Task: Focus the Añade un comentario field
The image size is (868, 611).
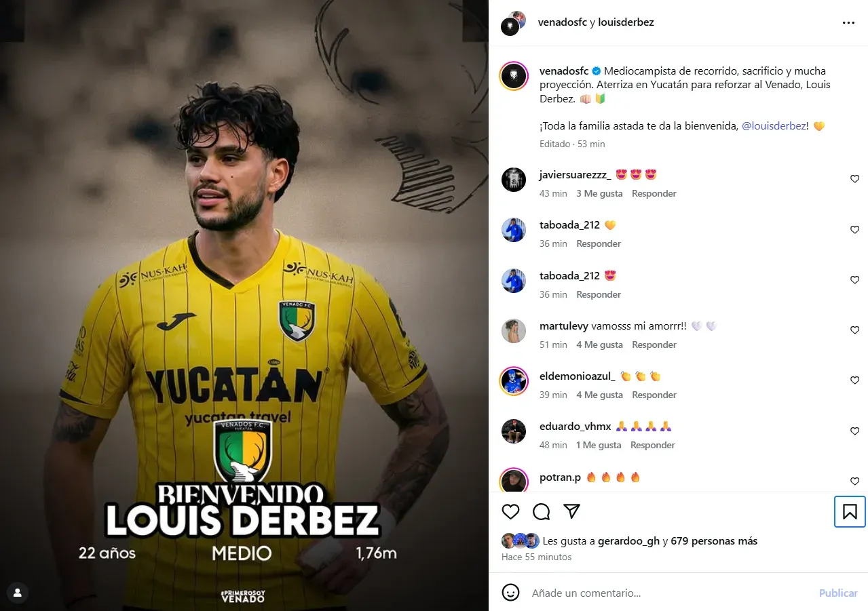Action: click(x=672, y=593)
